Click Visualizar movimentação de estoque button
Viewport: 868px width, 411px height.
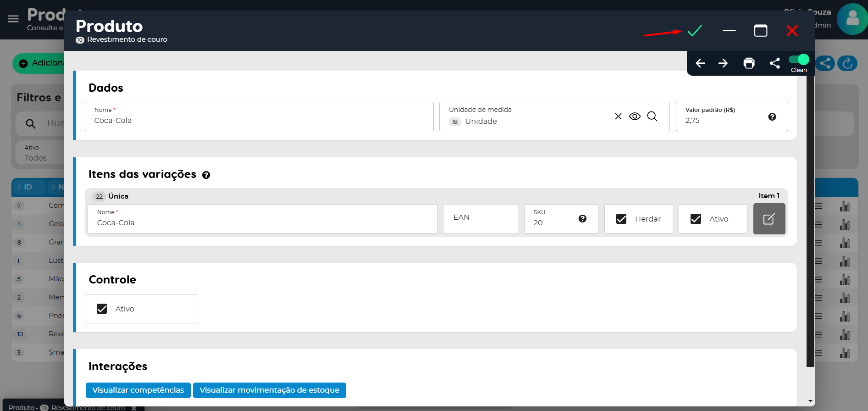click(269, 390)
